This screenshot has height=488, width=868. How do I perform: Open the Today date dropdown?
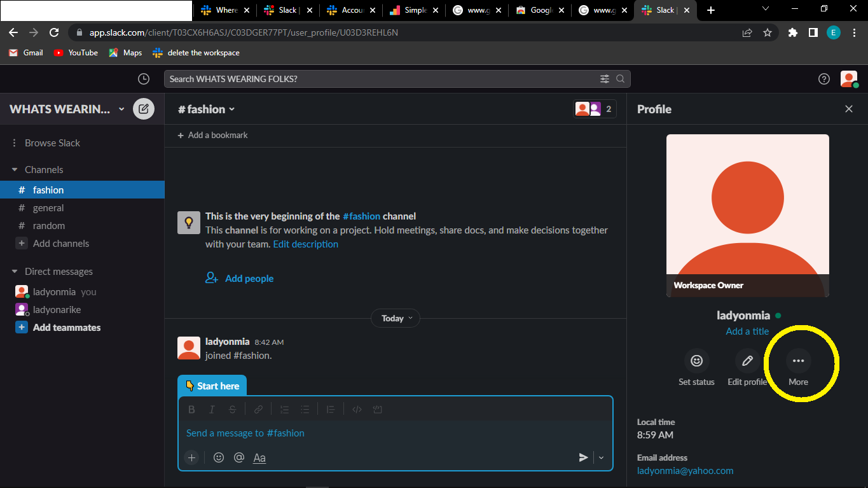(396, 318)
